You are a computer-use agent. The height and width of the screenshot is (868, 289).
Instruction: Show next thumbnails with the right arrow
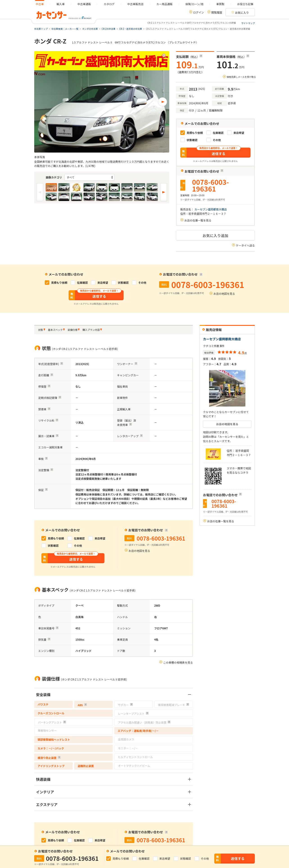point(163,192)
